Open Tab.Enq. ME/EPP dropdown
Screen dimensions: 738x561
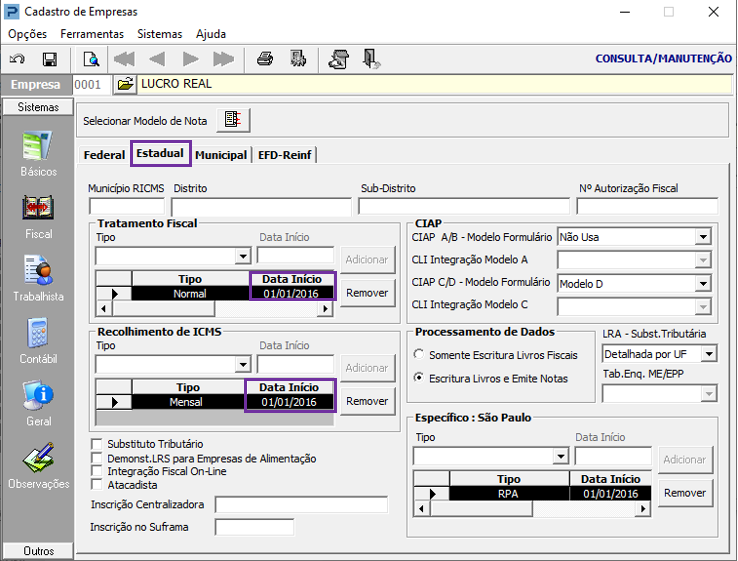point(709,393)
